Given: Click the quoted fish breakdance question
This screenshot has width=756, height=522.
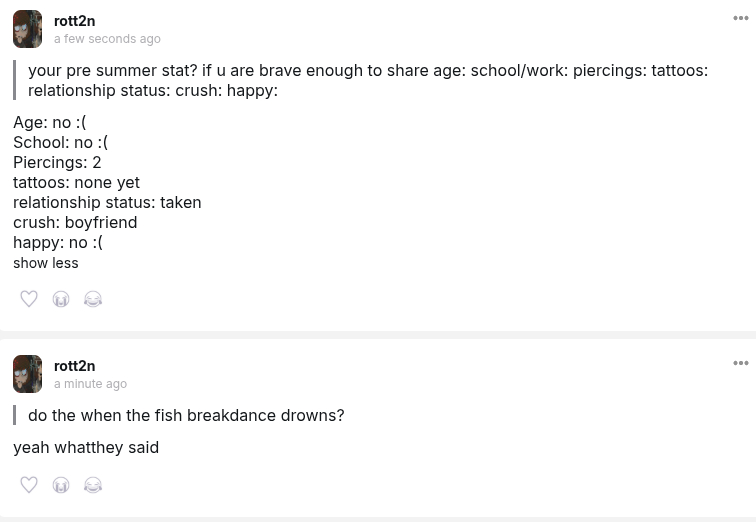Looking at the screenshot, I should [x=186, y=415].
